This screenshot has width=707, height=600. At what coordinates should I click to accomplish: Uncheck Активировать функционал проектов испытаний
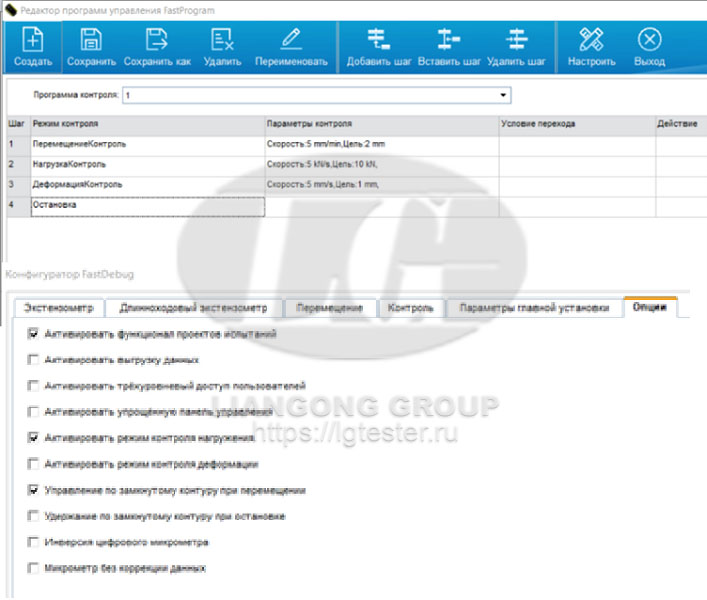coord(35,333)
